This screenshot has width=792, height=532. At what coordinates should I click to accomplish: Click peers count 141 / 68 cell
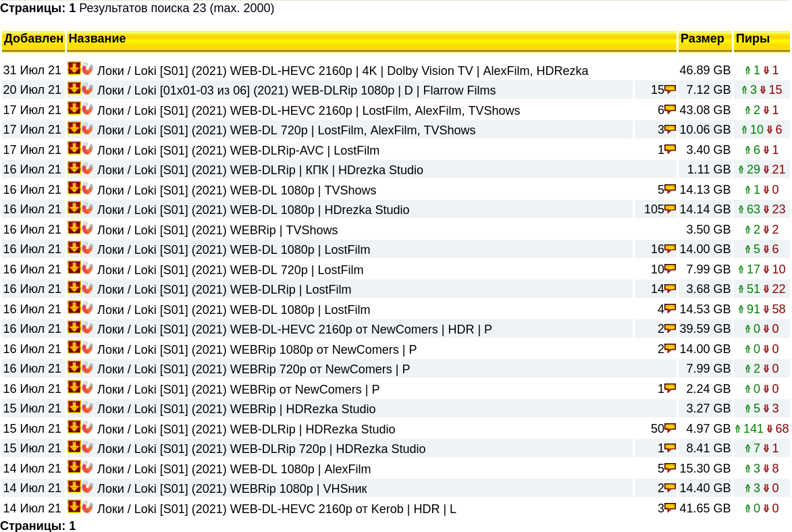(762, 429)
